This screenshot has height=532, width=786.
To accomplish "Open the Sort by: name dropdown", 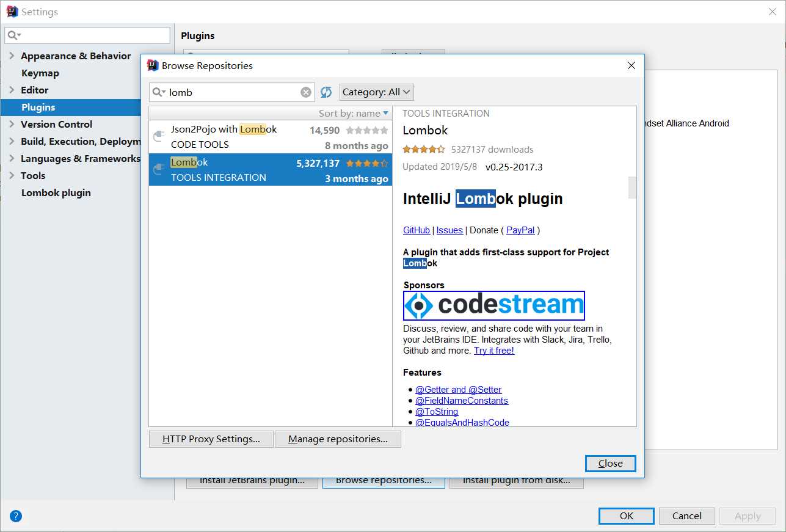I will (354, 114).
